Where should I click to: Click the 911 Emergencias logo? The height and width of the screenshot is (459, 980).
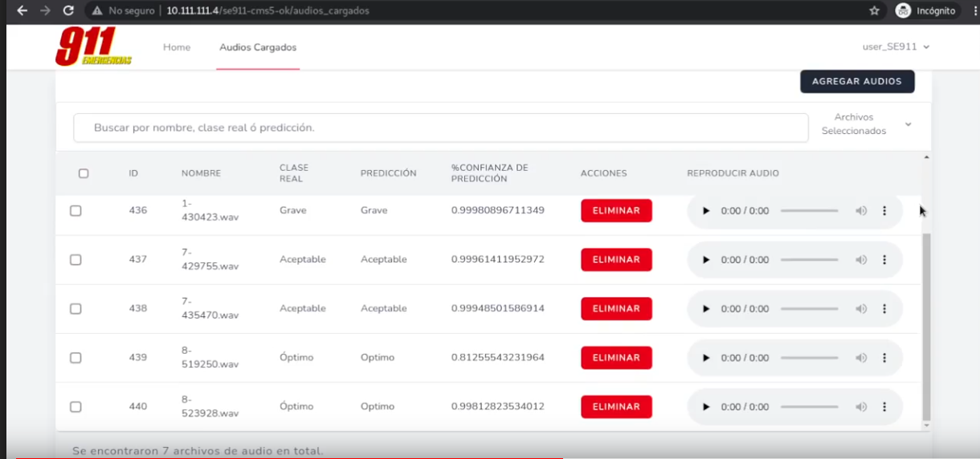click(93, 47)
